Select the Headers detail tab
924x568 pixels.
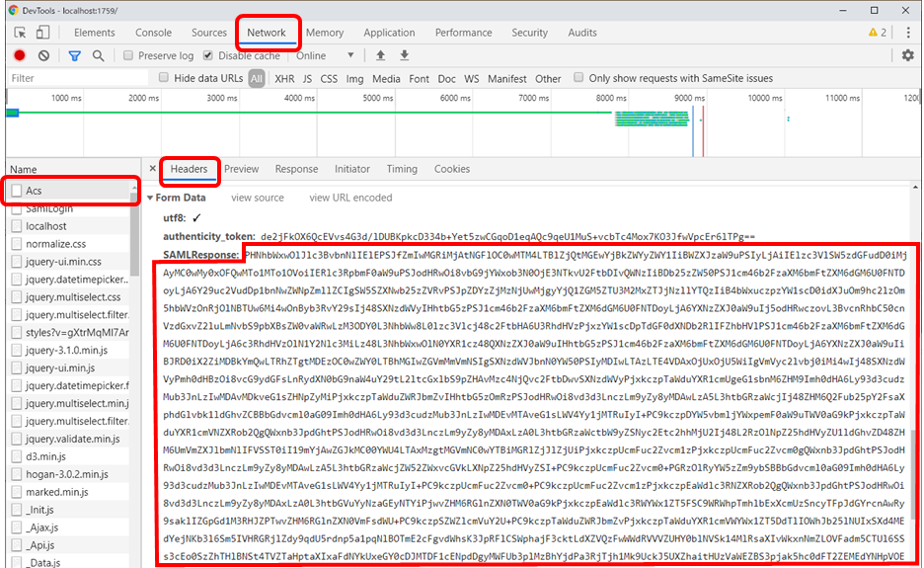tap(190, 169)
